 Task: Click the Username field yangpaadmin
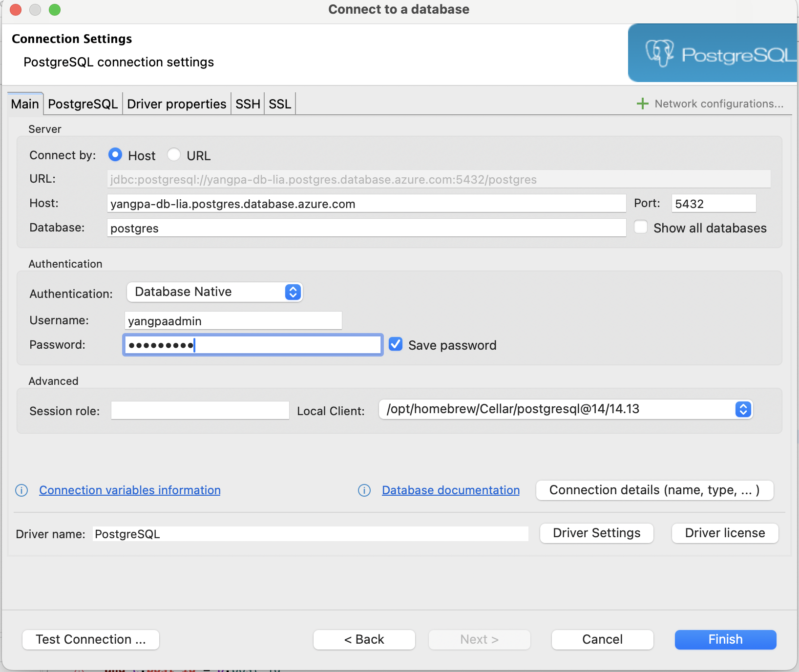233,321
